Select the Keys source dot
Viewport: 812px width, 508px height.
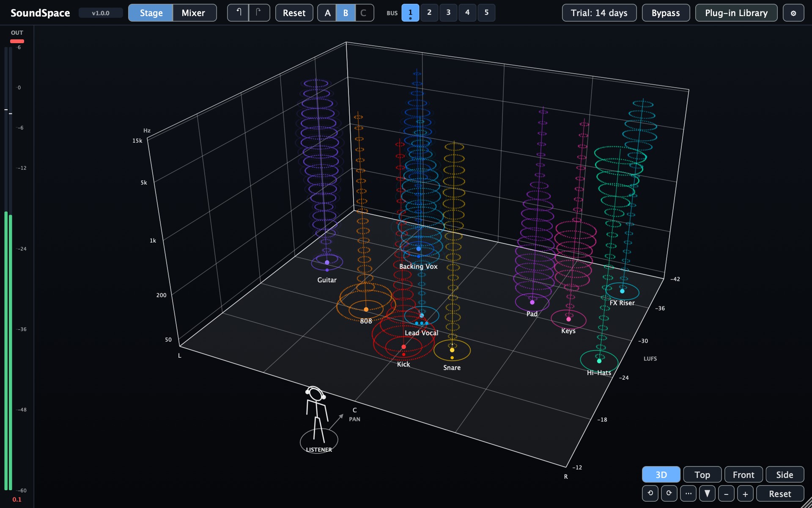click(568, 319)
